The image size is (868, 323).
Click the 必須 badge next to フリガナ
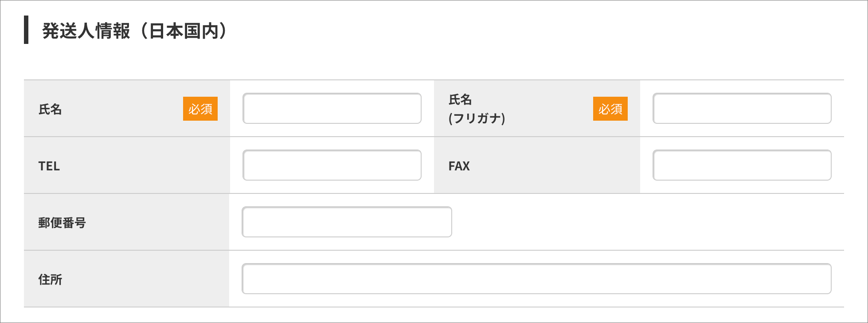[x=610, y=109]
